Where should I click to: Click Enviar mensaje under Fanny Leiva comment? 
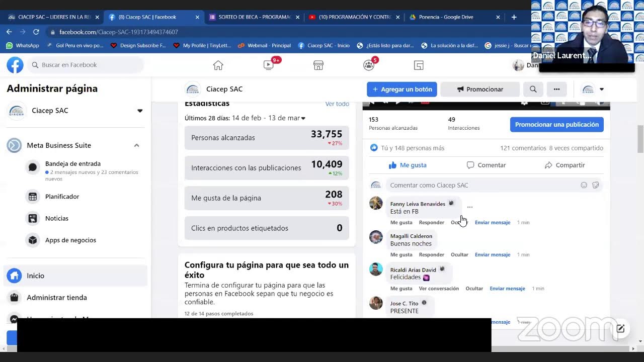493,222
